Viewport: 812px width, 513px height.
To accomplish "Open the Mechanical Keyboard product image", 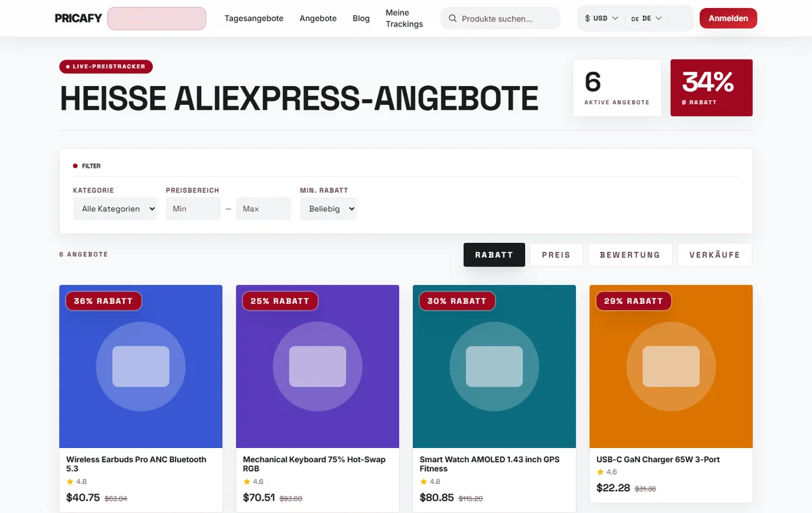I will coord(317,366).
